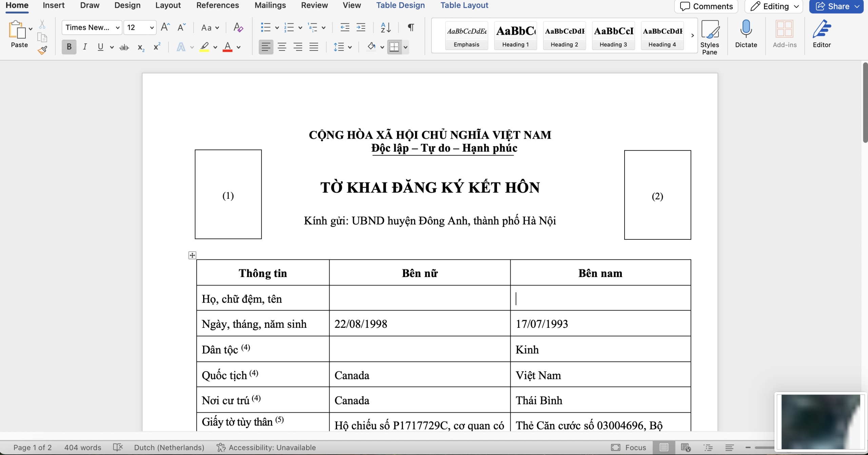This screenshot has height=455, width=868.
Task: Click the borders grid icon
Action: coord(394,47)
